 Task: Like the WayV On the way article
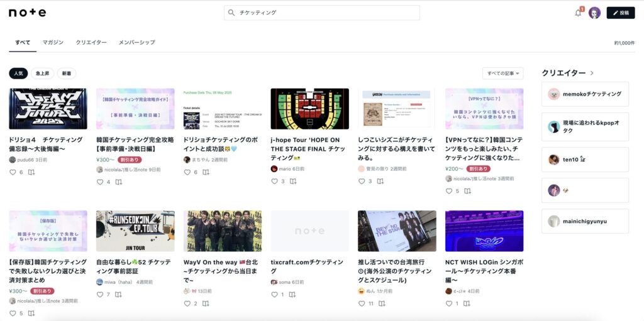(x=187, y=304)
